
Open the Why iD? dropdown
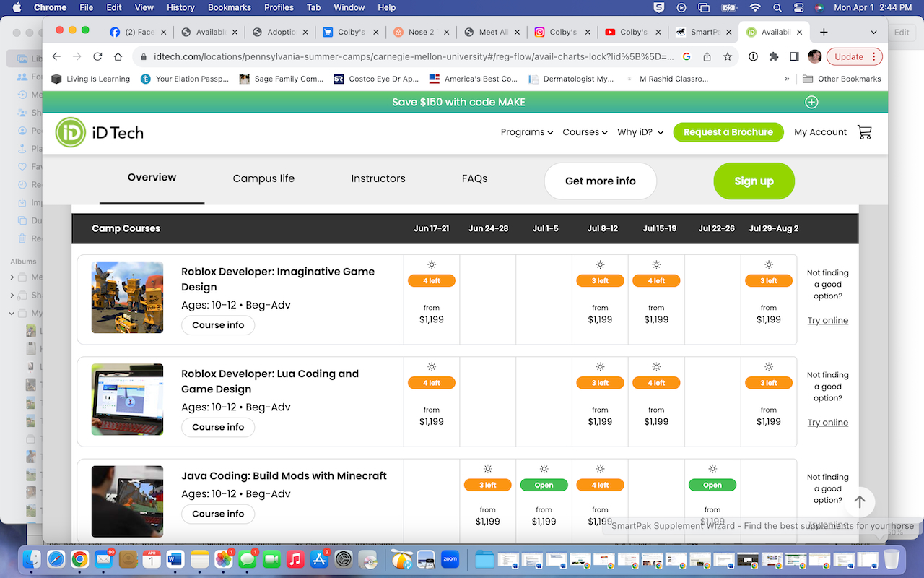click(x=640, y=132)
